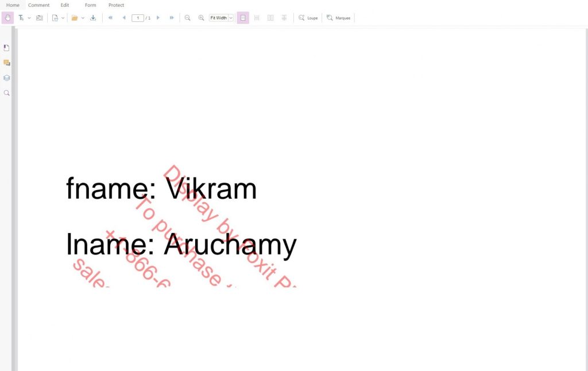Click the zoom out magnifier

188,18
